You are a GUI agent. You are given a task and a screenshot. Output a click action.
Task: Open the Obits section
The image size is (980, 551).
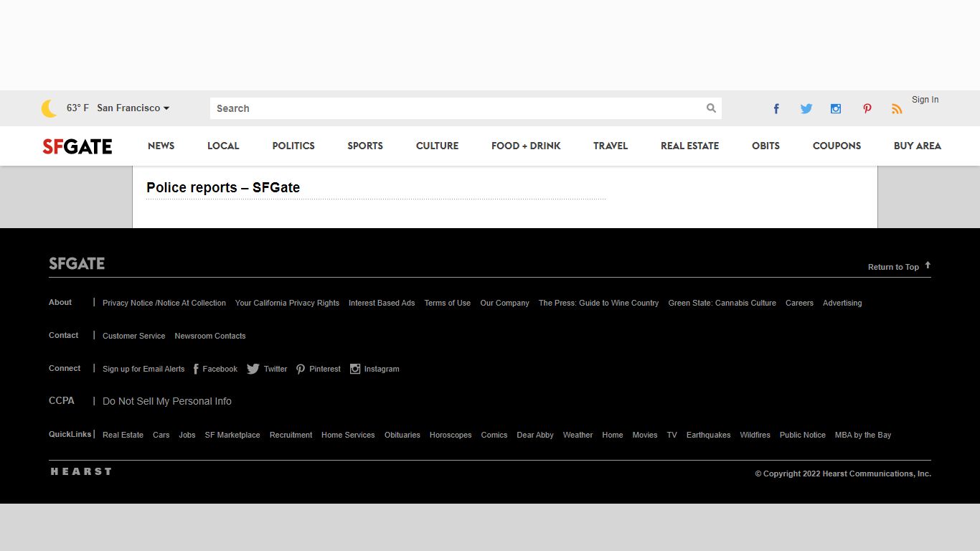(765, 146)
